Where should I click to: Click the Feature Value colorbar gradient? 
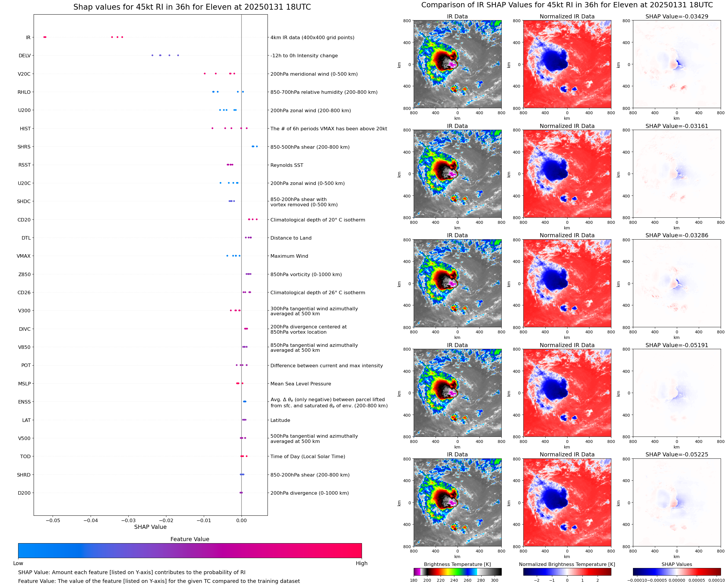click(189, 550)
